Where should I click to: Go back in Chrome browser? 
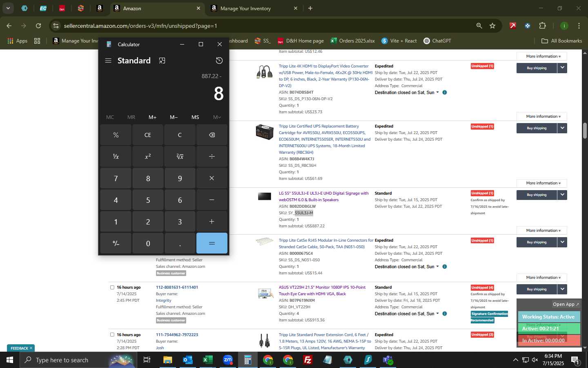coord(9,26)
